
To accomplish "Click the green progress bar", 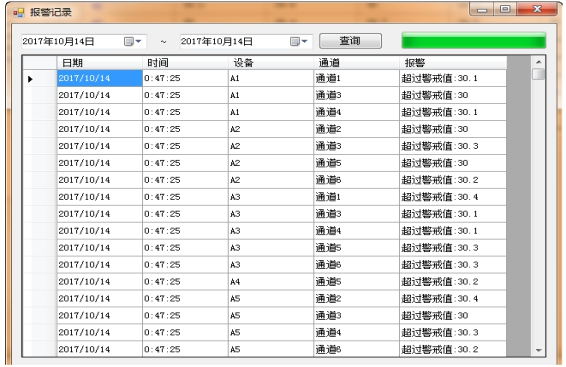I will tap(474, 40).
